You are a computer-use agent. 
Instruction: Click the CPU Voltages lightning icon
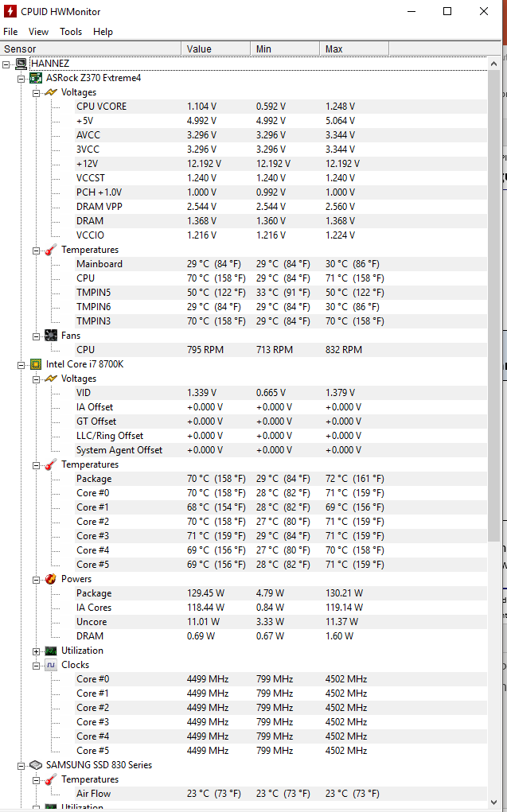(x=50, y=379)
